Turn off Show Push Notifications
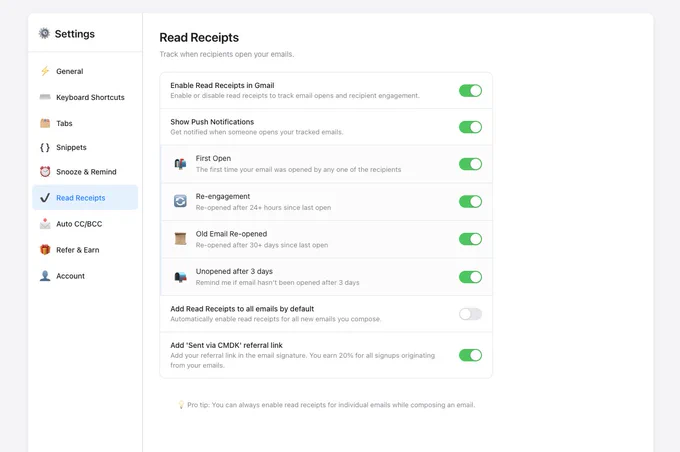The width and height of the screenshot is (680, 452). pos(471,127)
